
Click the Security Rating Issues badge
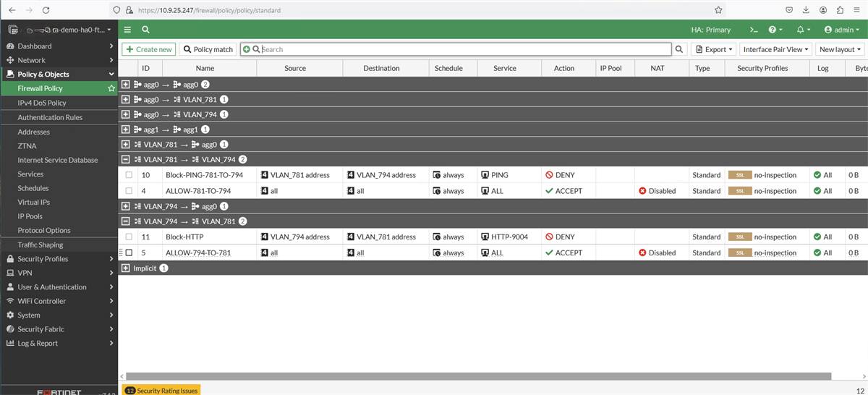[160, 390]
